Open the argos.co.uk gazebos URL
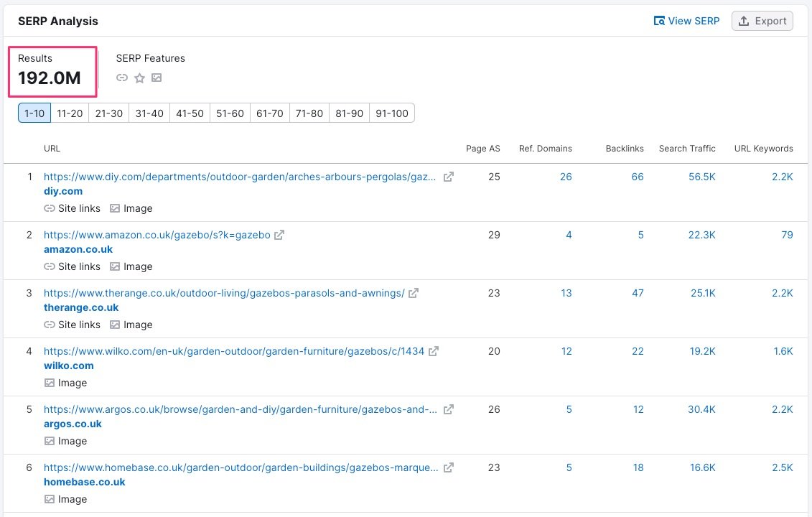The image size is (812, 517). pyautogui.click(x=241, y=409)
